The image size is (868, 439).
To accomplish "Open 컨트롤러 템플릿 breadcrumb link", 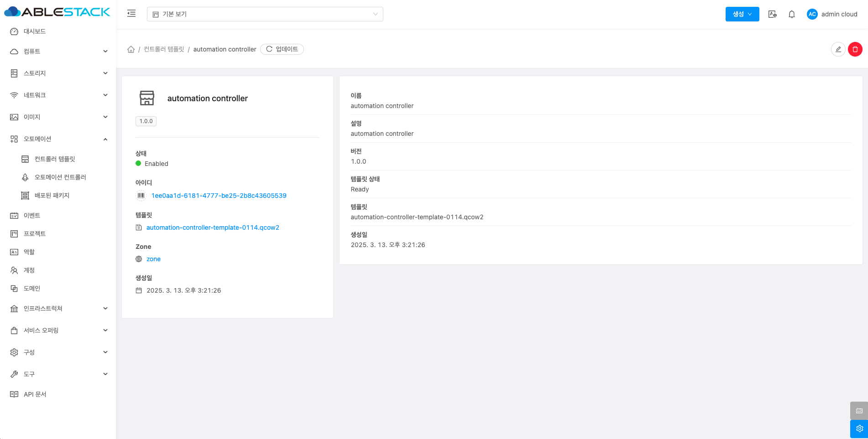I will (x=164, y=49).
